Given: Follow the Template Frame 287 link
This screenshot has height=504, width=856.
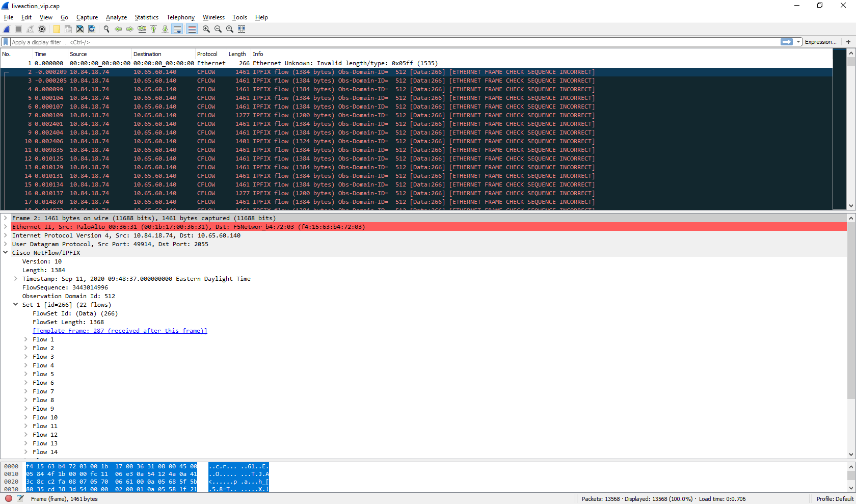Looking at the screenshot, I should tap(120, 331).
